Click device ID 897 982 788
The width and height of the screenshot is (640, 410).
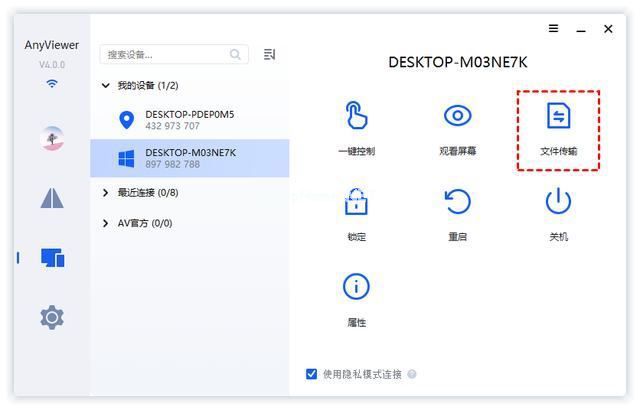173,164
